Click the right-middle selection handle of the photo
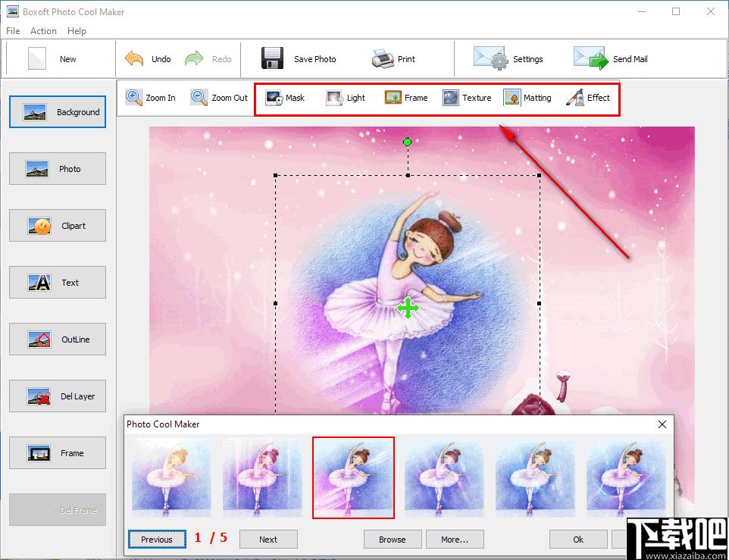 tap(540, 303)
